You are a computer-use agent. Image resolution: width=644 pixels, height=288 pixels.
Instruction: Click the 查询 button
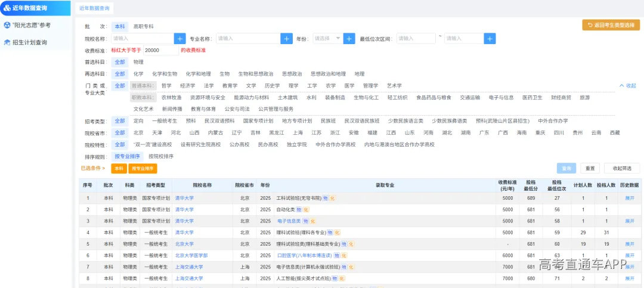566,168
